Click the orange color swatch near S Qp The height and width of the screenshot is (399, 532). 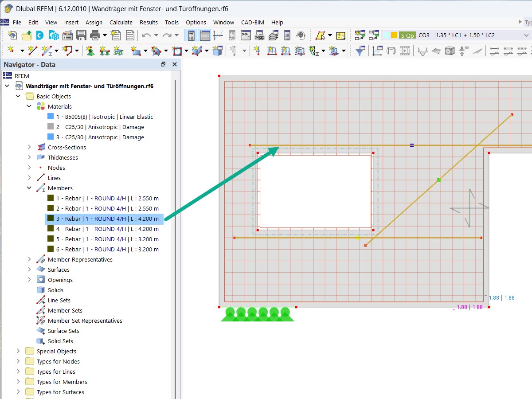(x=394, y=35)
